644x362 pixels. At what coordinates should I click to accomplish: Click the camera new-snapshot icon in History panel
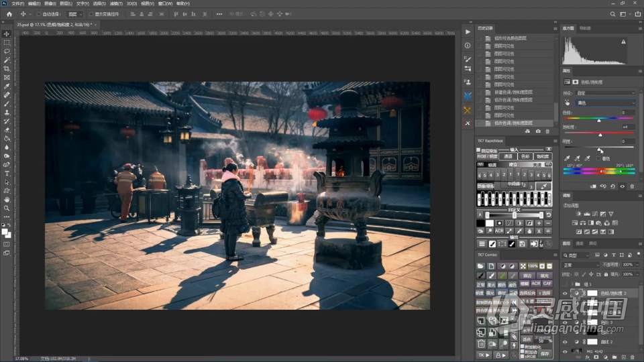coord(538,131)
